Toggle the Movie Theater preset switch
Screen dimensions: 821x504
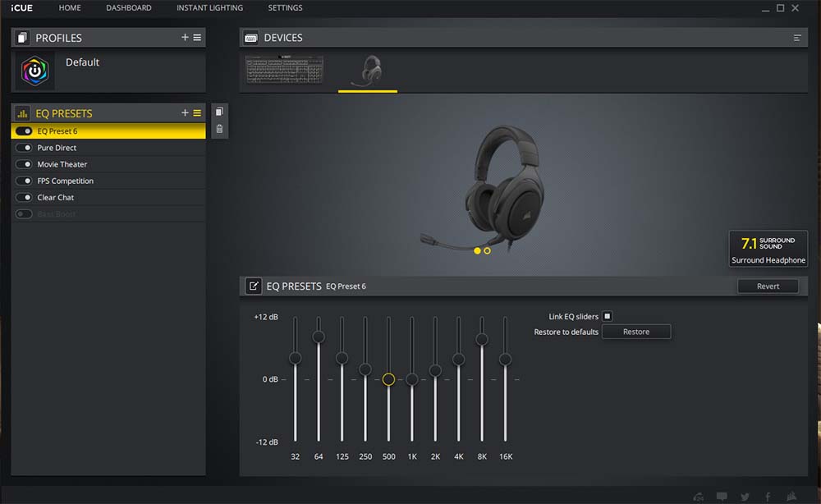(x=24, y=164)
